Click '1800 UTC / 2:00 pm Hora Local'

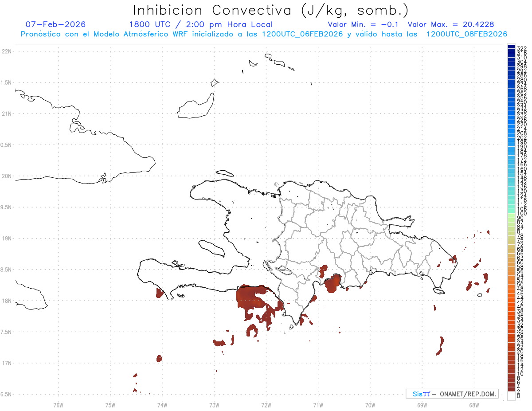(201, 24)
